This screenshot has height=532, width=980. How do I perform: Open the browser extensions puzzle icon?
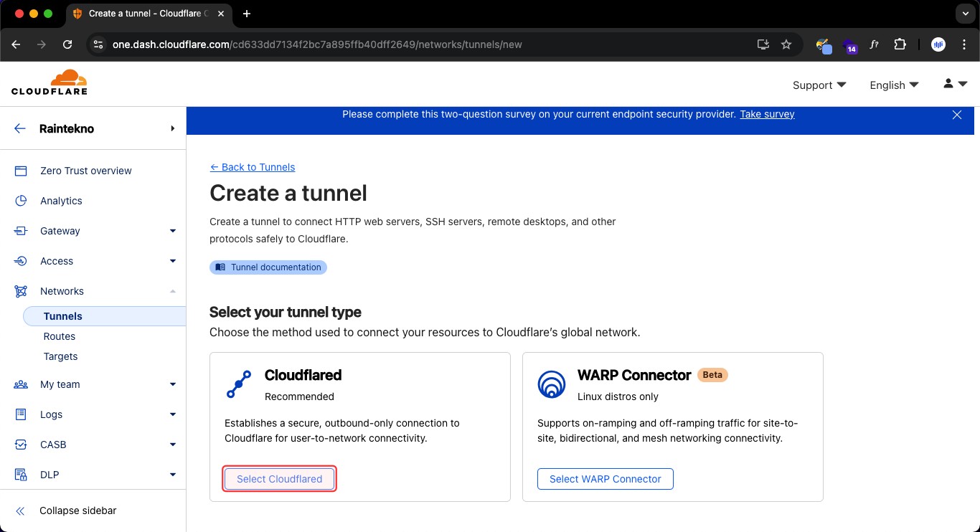click(900, 44)
